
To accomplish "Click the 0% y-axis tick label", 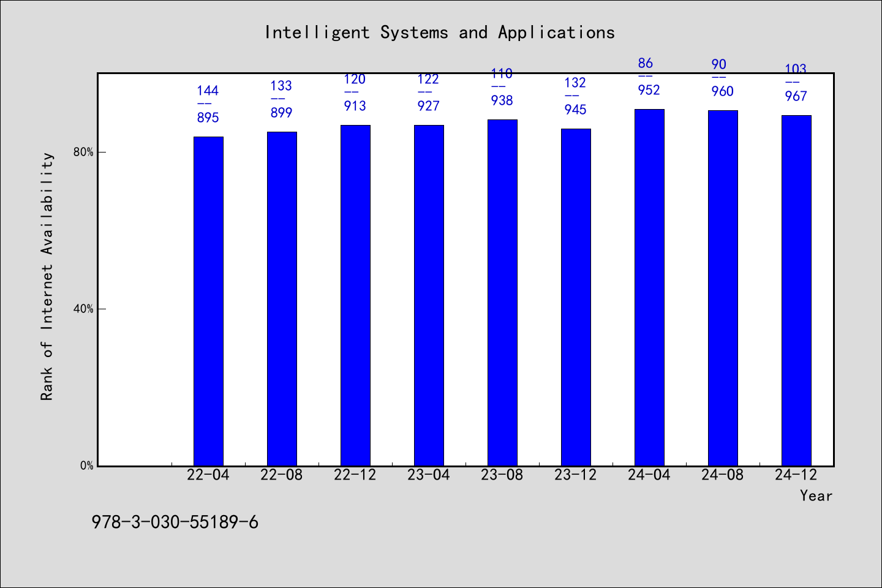I will tap(87, 466).
